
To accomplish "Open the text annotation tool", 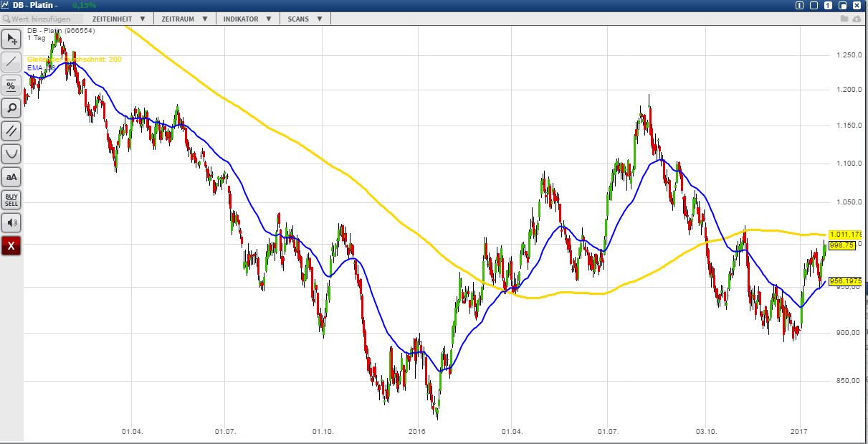I will (11, 176).
